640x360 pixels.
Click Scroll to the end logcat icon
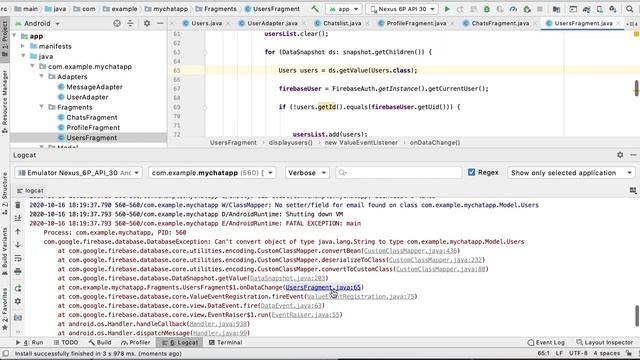tap(18, 218)
